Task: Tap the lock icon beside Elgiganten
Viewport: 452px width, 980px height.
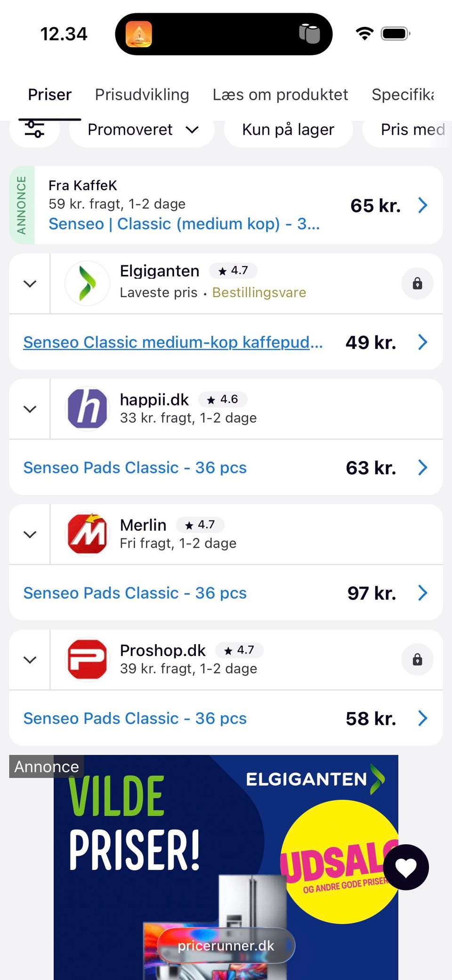Action: pos(417,283)
